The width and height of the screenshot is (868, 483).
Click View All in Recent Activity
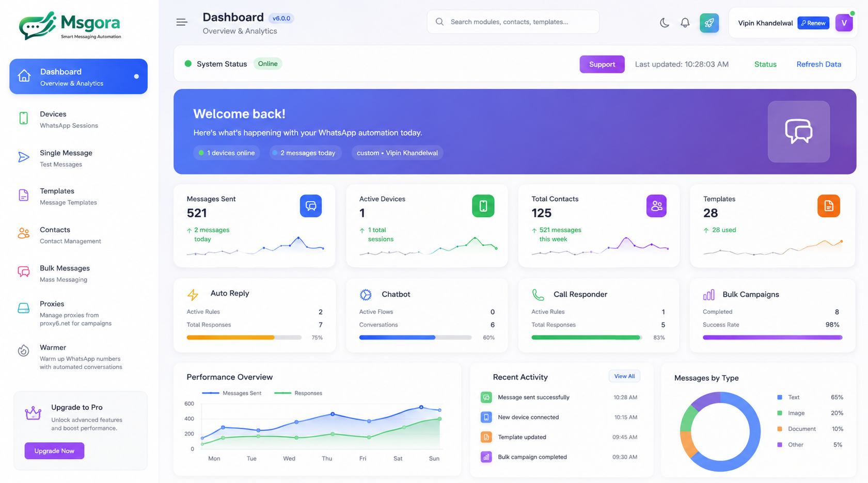click(x=624, y=376)
